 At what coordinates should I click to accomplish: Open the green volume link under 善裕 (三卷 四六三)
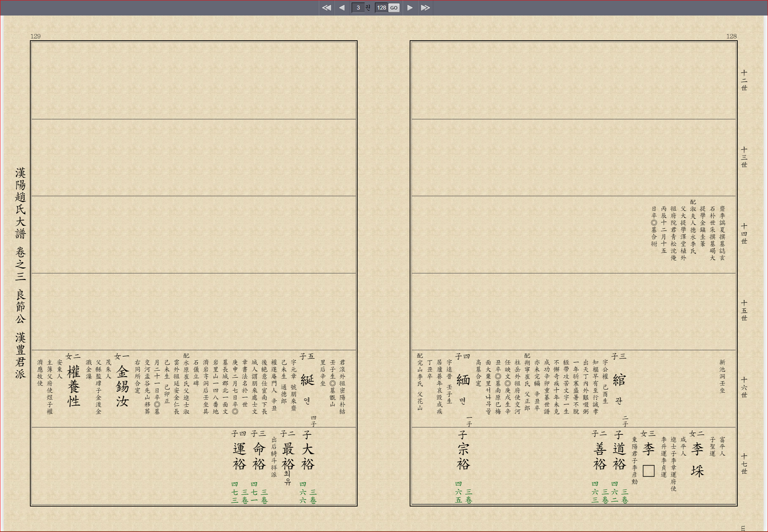pyautogui.click(x=600, y=492)
